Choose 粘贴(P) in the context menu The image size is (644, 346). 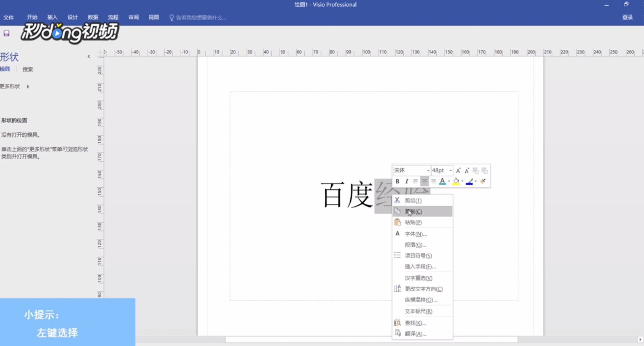click(422, 222)
